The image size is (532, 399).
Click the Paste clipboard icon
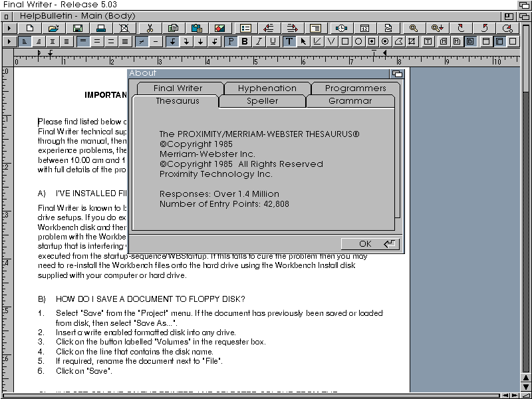(x=197, y=28)
